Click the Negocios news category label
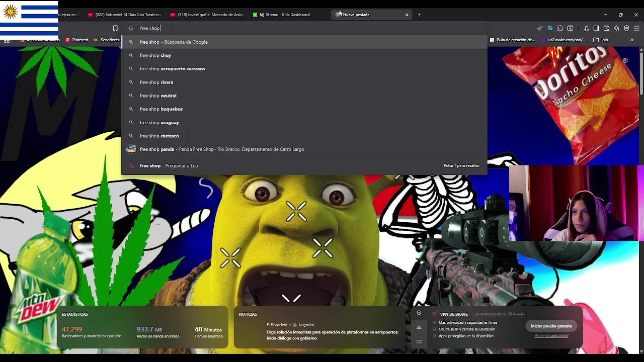 306,325
